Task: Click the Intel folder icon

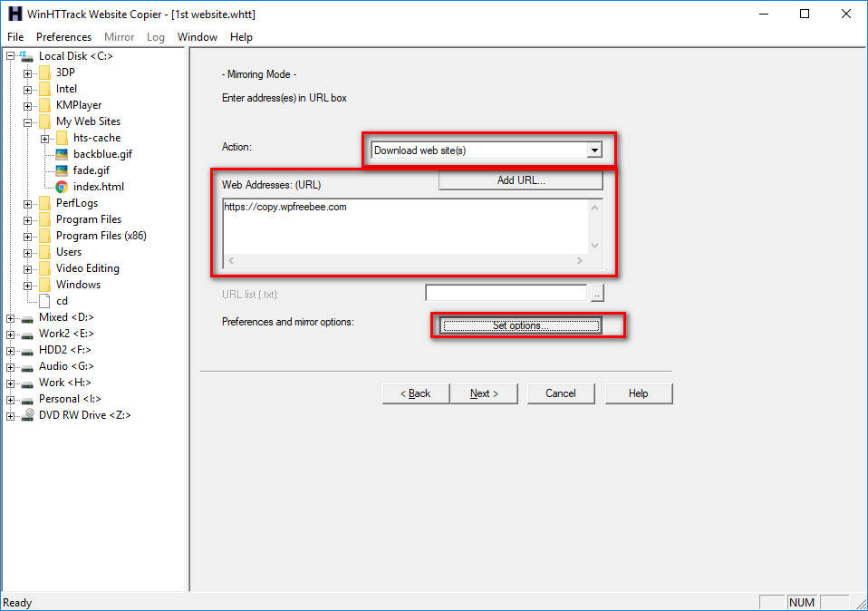Action: click(44, 89)
